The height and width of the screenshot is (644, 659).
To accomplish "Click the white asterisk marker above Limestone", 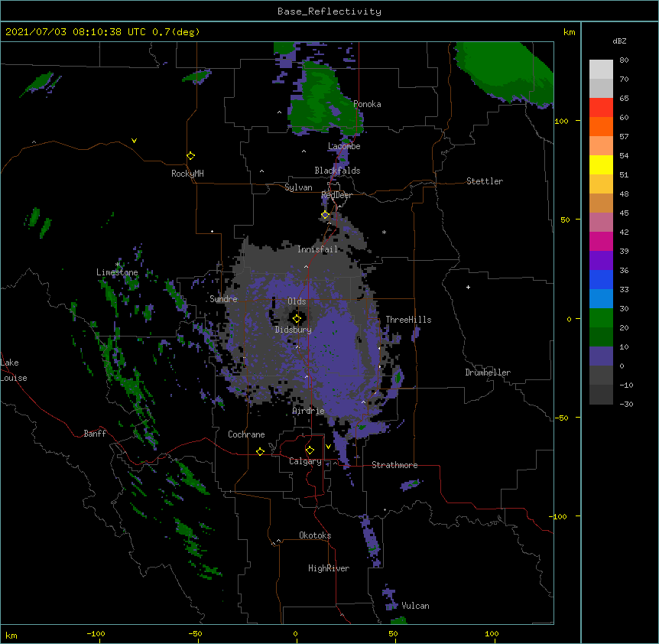I will pyautogui.click(x=118, y=265).
